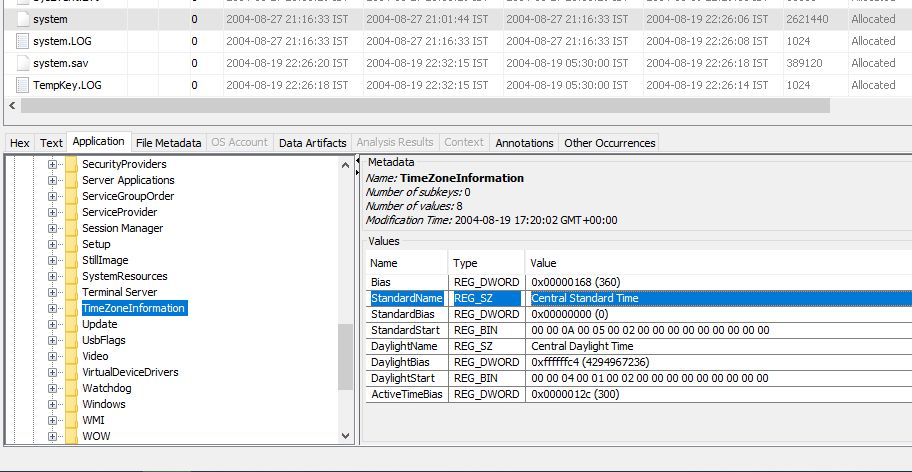Click the file list horizontal scroll left arrow
Image resolution: width=912 pixels, height=472 pixels.
click(12, 106)
